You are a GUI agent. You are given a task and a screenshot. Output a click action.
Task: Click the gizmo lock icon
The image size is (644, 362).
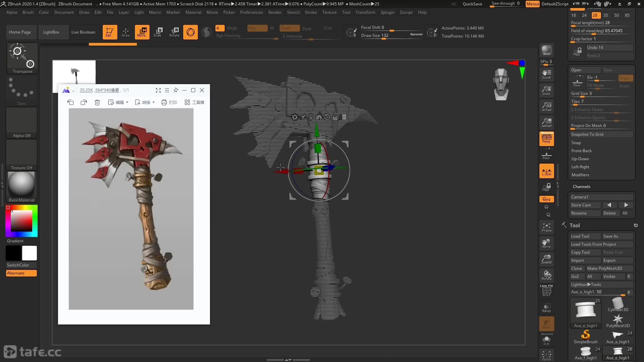(335, 117)
